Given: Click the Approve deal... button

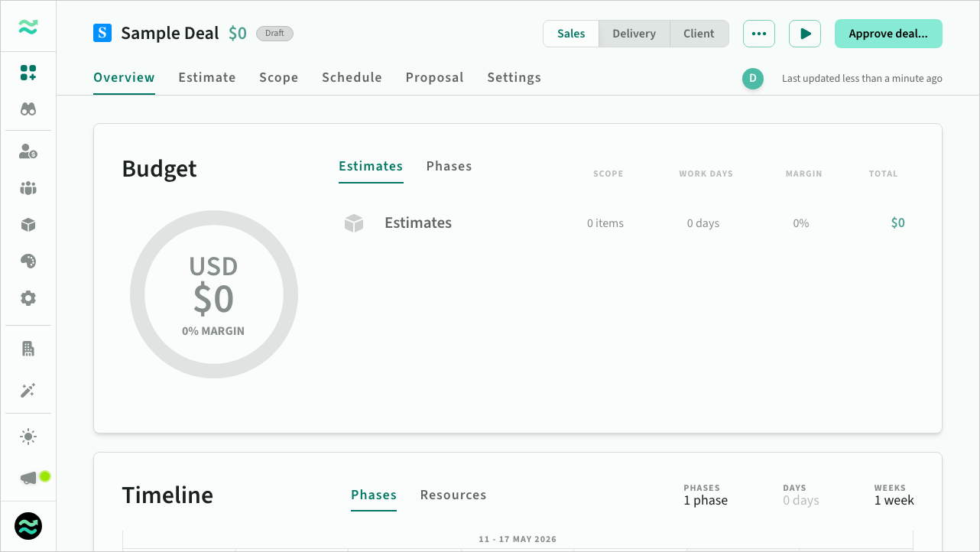Looking at the screenshot, I should coord(888,34).
